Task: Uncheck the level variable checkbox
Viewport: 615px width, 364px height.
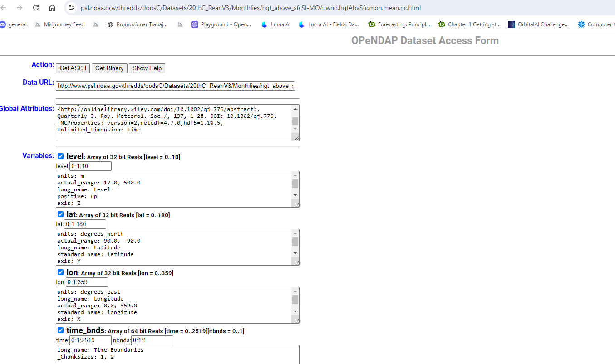Action: (x=61, y=156)
